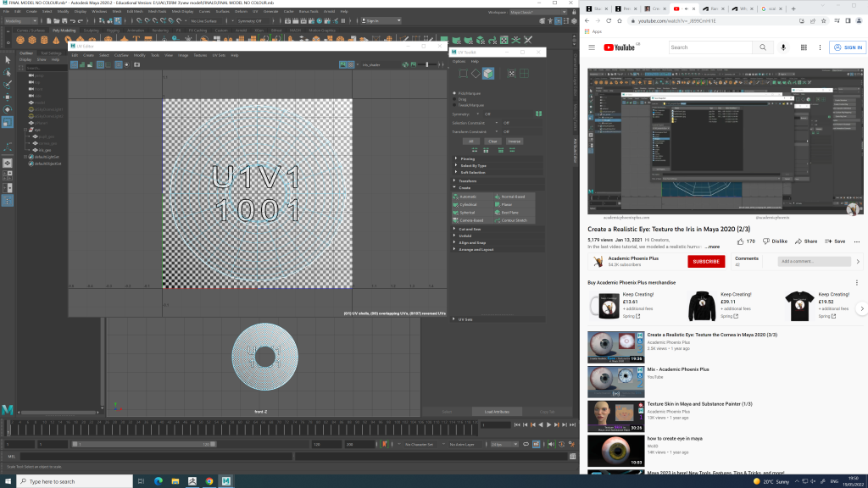Click the Maya icon in the Windows taskbar
Screen dimensions: 868x488
[x=225, y=481]
